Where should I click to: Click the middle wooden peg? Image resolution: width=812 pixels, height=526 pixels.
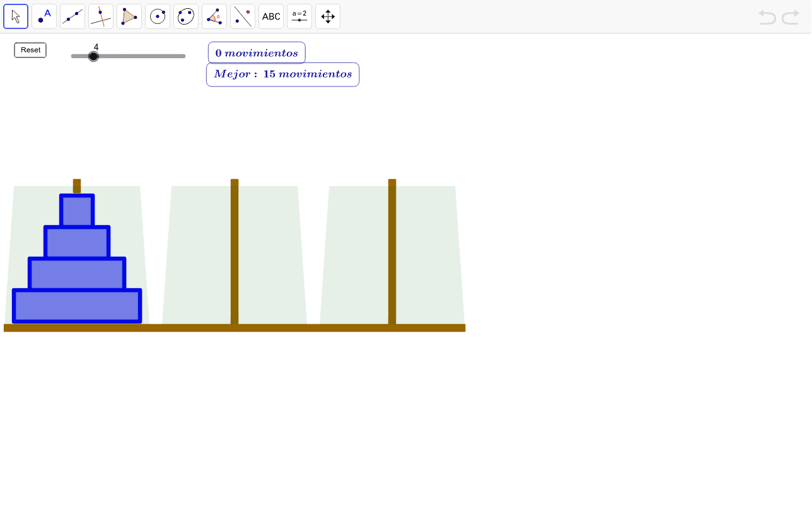(x=235, y=252)
